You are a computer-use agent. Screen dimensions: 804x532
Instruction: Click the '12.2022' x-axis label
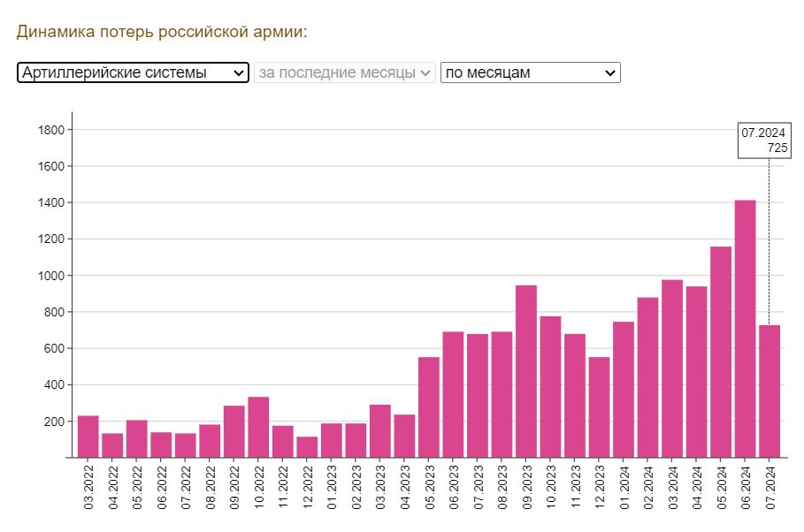tap(308, 487)
